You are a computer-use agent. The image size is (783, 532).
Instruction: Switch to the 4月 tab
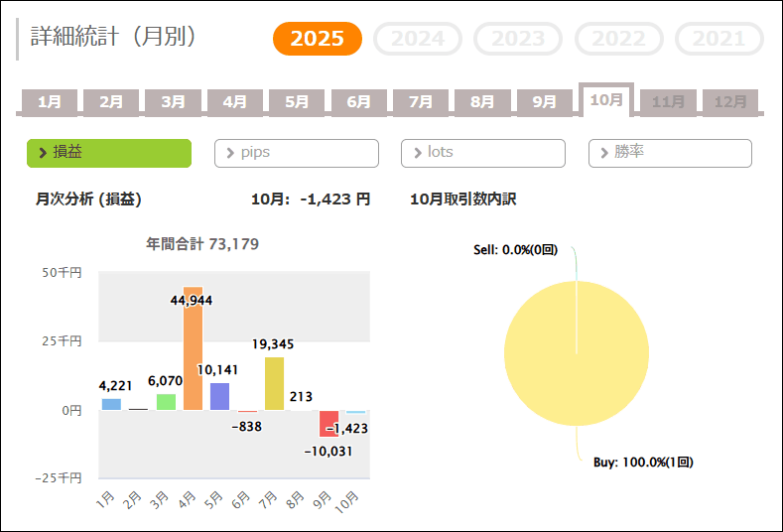coord(235,101)
